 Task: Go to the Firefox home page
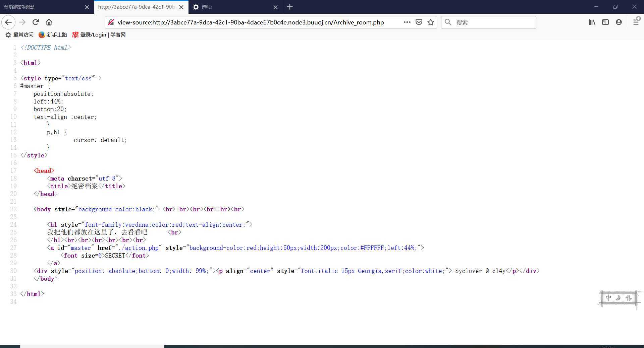coord(49,22)
